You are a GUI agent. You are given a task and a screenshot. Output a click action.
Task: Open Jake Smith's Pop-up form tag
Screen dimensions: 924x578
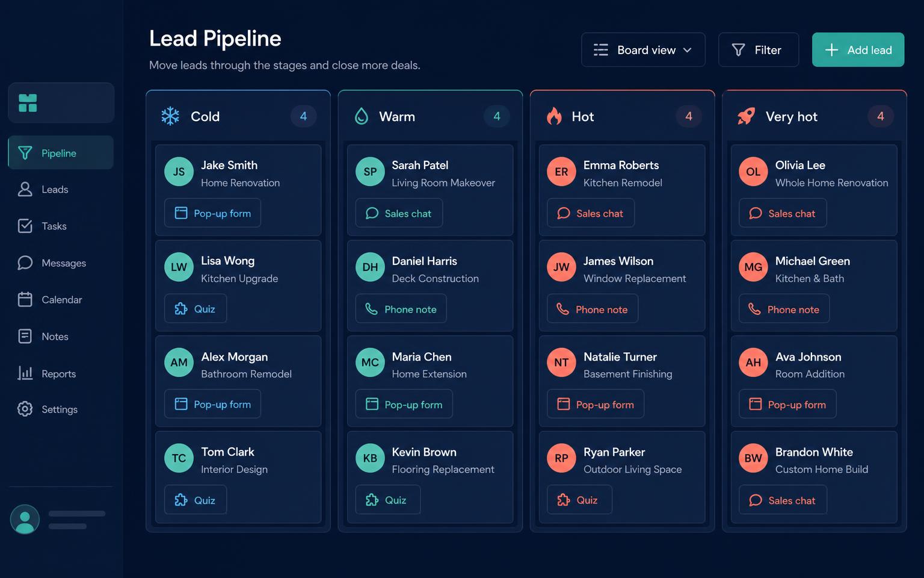(x=212, y=213)
